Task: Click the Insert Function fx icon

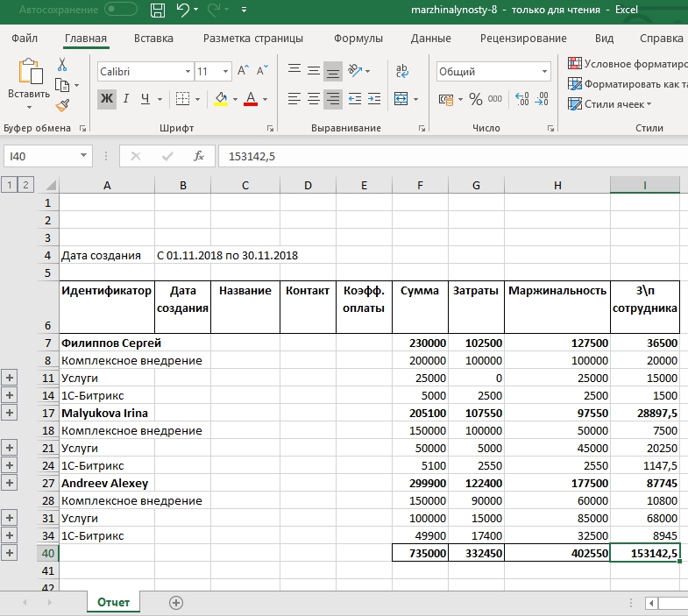Action: pos(199,156)
